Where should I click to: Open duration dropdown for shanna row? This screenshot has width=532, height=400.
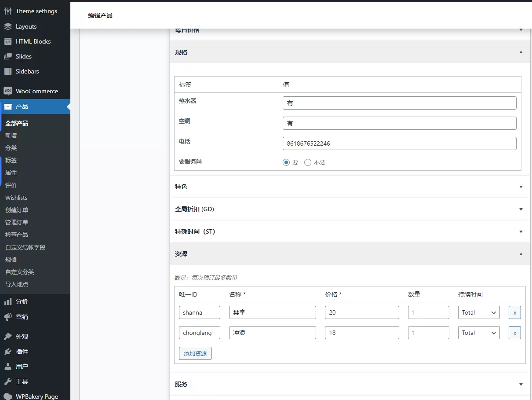point(479,312)
